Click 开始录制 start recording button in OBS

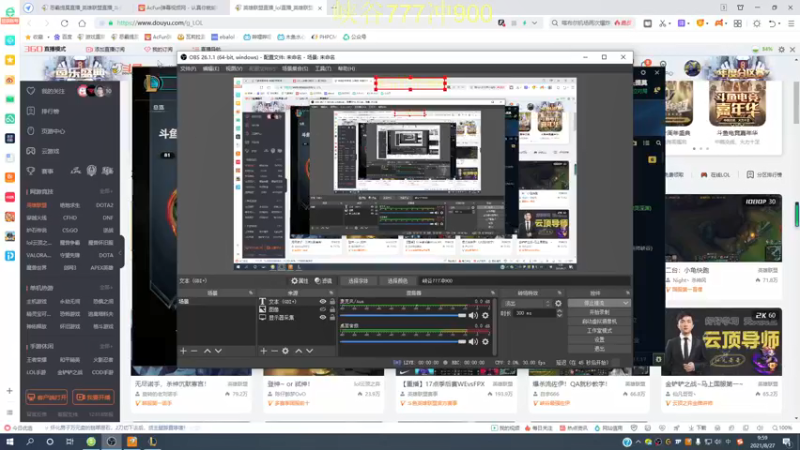[599, 312]
